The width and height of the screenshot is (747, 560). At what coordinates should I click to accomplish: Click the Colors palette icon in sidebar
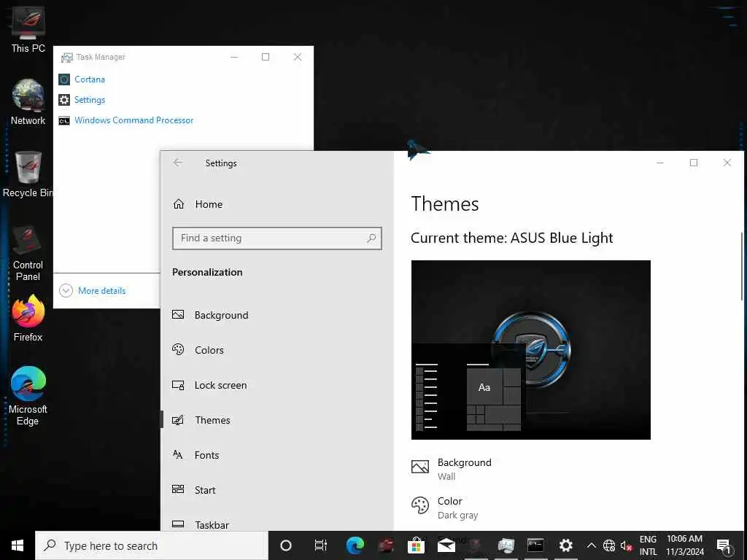point(178,349)
